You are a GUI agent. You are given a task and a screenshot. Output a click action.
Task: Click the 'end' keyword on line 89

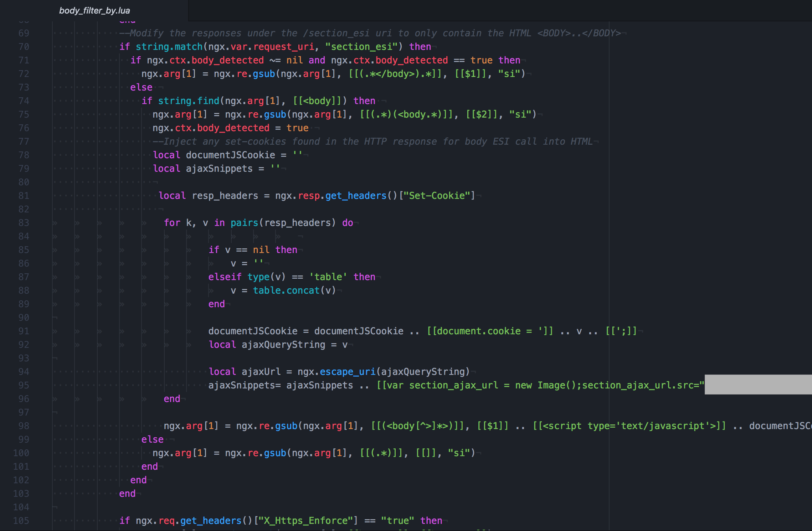[x=217, y=304]
